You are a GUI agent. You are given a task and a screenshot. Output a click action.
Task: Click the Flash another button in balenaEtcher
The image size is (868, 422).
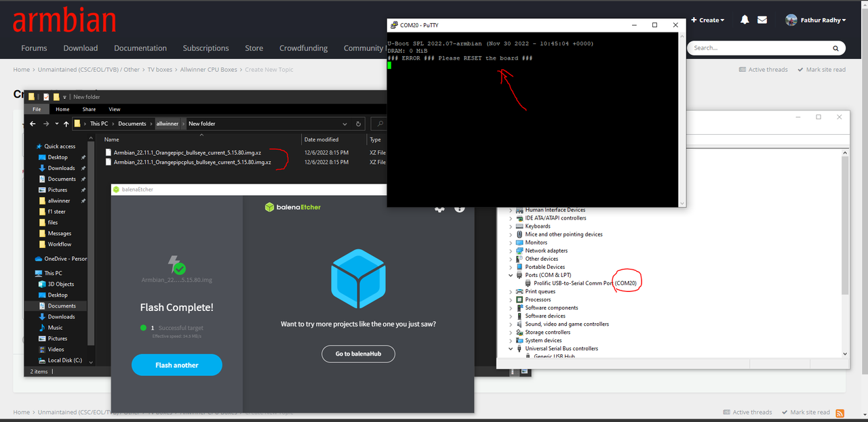point(177,365)
